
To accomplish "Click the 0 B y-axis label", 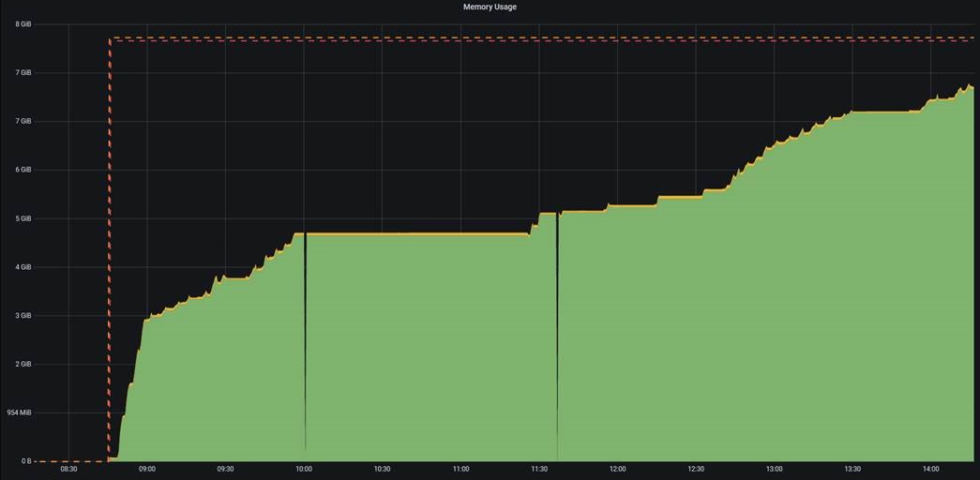I will 25,461.
